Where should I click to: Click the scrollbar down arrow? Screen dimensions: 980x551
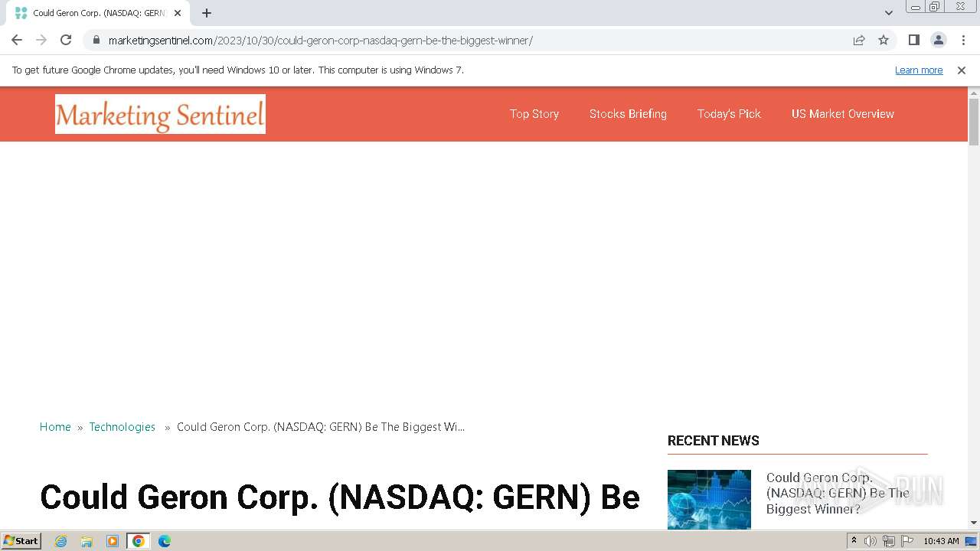pos(974,523)
